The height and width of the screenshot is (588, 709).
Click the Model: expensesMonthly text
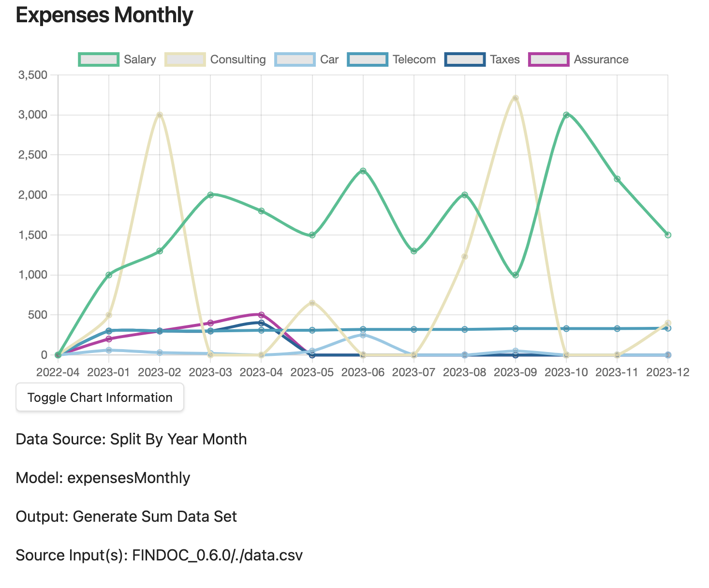coord(103,478)
